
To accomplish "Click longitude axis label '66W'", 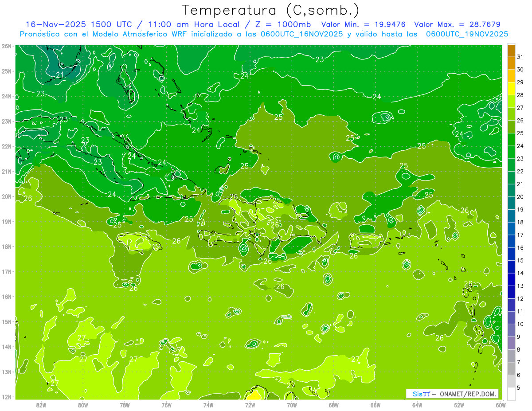I will click(375, 404).
